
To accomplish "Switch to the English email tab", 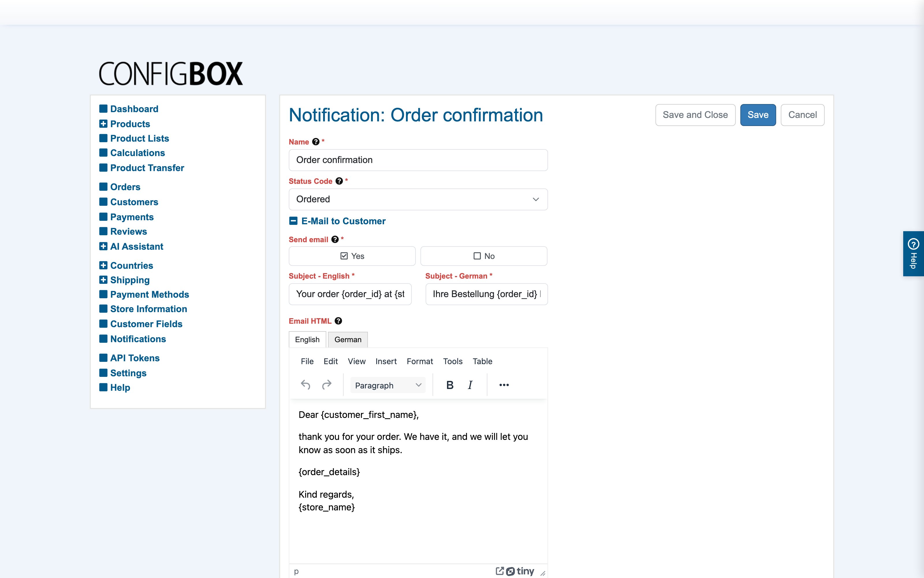I will click(307, 340).
